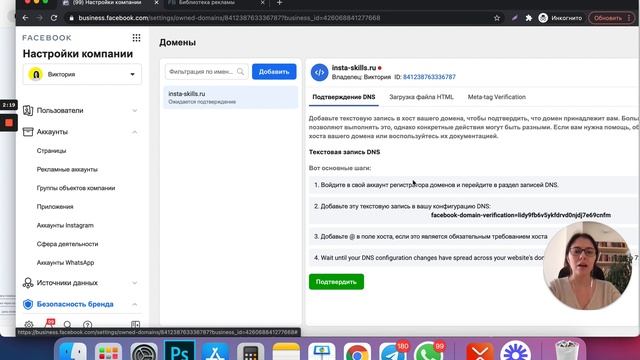Open Аккаунты WhatsApp in sidebar
Viewport: 640px width, 360px height.
[x=65, y=262]
